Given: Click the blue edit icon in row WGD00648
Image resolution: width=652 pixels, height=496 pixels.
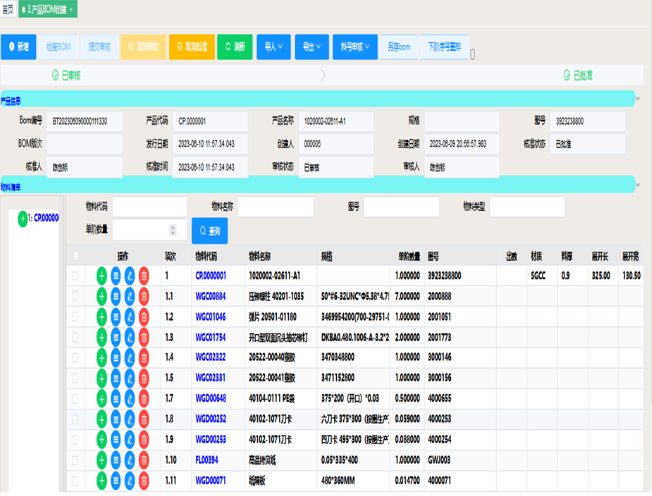Looking at the screenshot, I should [x=130, y=398].
